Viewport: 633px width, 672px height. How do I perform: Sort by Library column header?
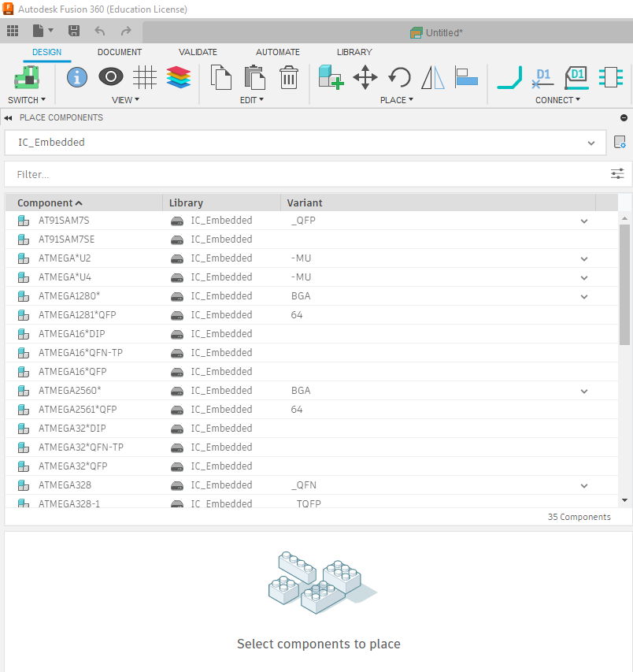[221, 202]
